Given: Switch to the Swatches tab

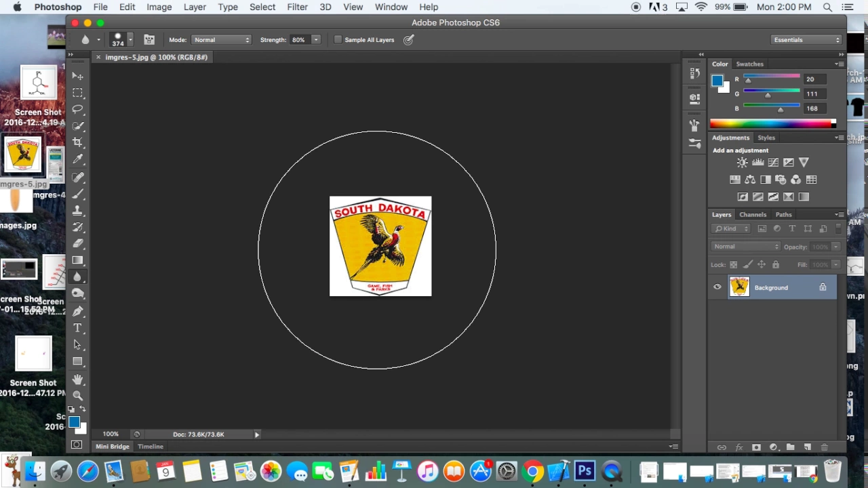Looking at the screenshot, I should click(x=750, y=64).
